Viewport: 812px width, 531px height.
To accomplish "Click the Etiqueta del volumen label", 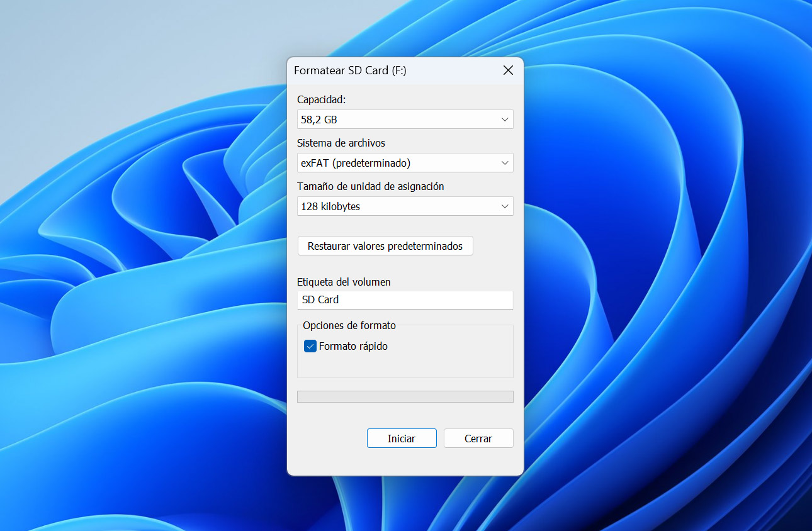I will click(344, 282).
